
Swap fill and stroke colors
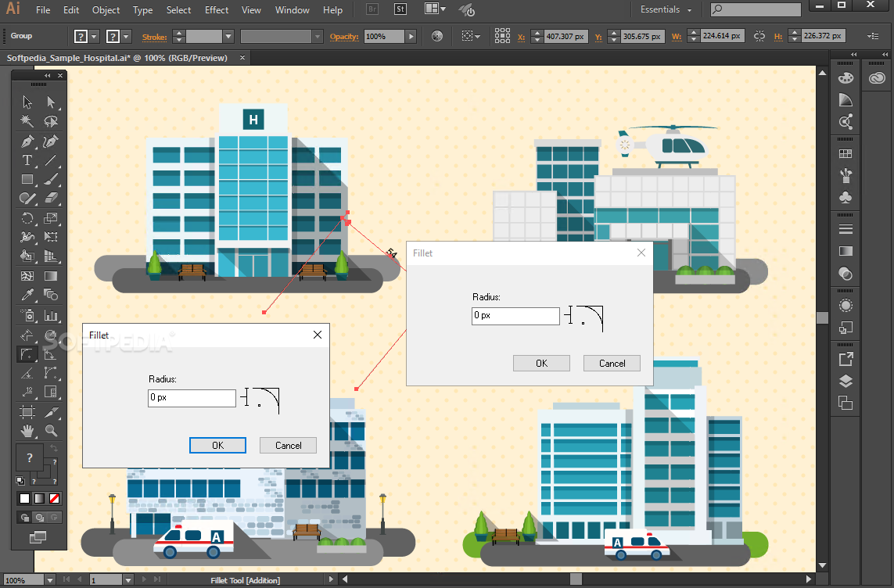coord(54,448)
